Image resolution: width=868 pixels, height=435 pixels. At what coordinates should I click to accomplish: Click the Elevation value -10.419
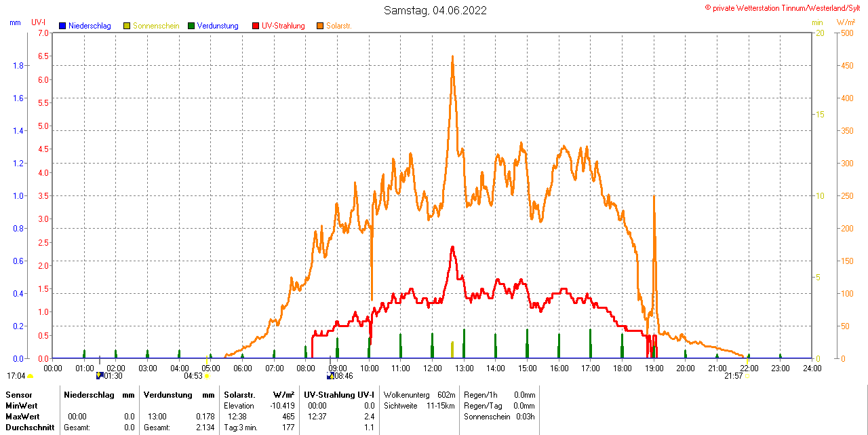[281, 406]
